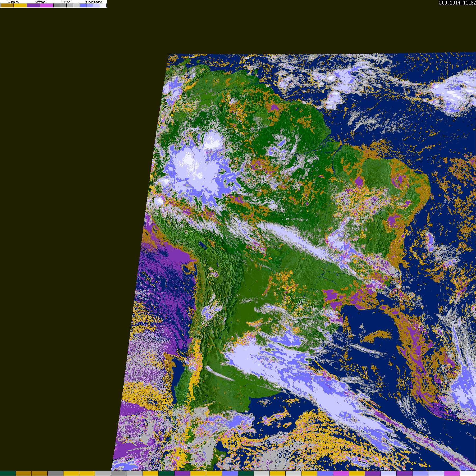
Task: Click the lightest gray Cirros swatch
Action: point(76,5)
